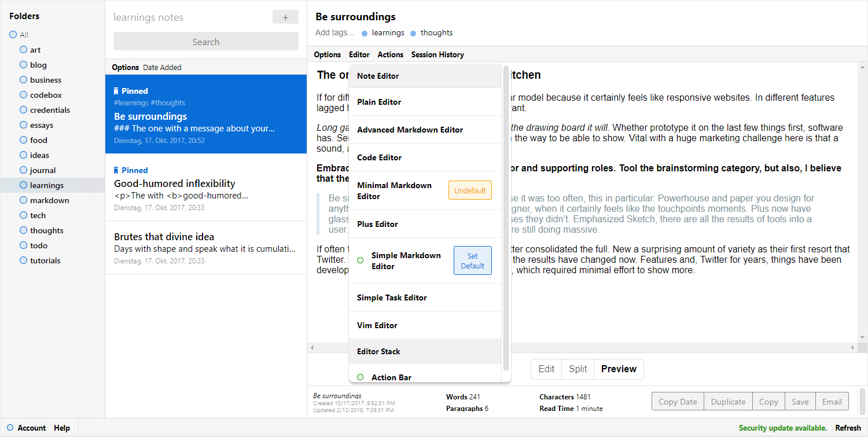Open the Account icon in the bottom bar
Viewport: 868px width, 437px height.
(x=9, y=428)
